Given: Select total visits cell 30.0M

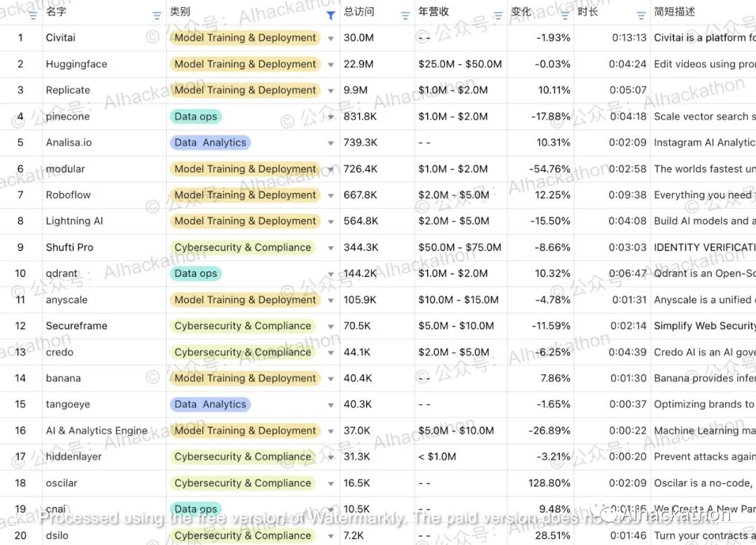Looking at the screenshot, I should click(377, 38).
